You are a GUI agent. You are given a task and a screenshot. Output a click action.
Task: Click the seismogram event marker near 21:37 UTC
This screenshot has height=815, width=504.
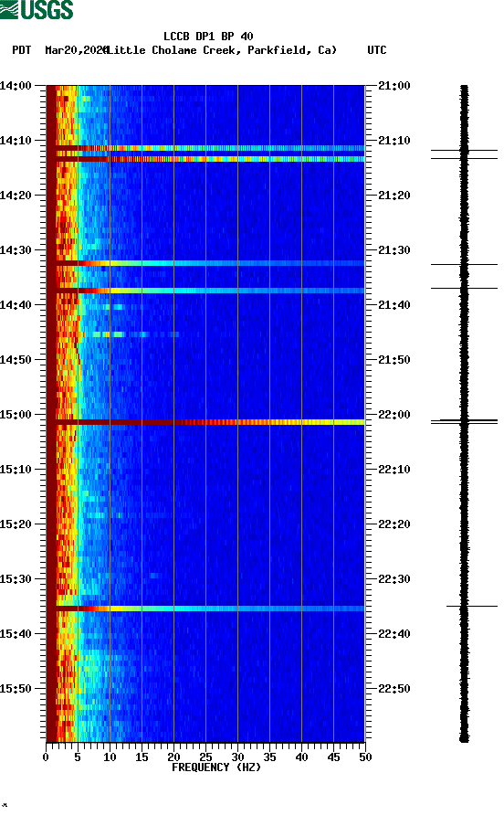coord(464,288)
